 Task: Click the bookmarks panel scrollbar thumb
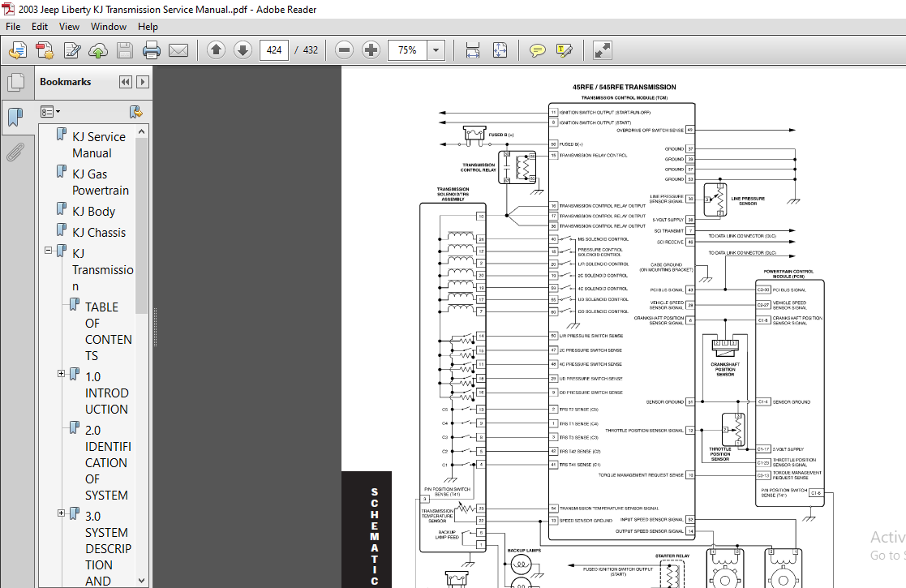[x=142, y=225]
